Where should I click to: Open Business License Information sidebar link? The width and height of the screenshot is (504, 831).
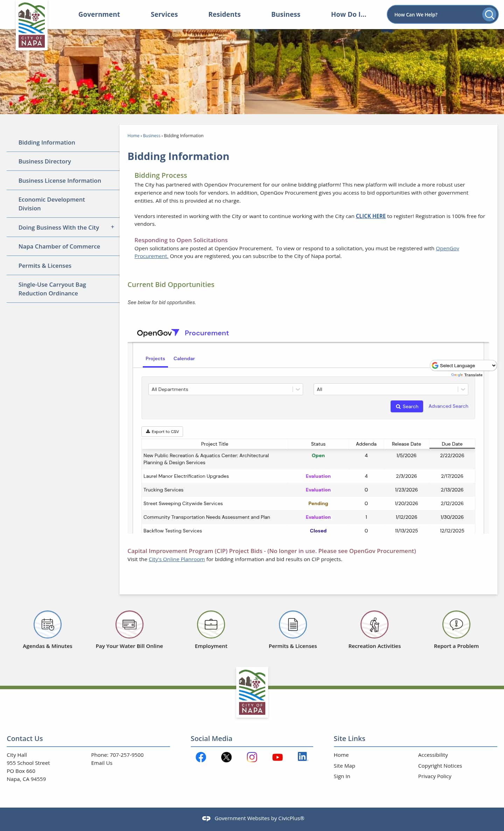(60, 181)
